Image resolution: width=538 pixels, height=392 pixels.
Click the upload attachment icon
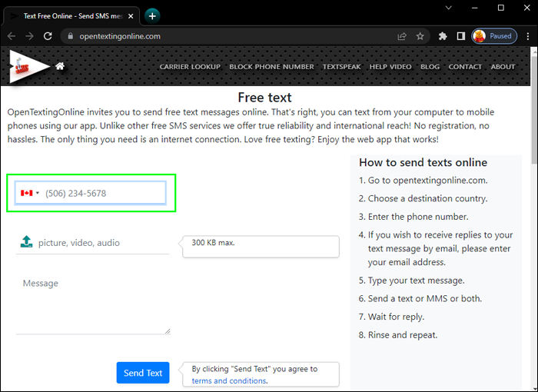pos(26,242)
